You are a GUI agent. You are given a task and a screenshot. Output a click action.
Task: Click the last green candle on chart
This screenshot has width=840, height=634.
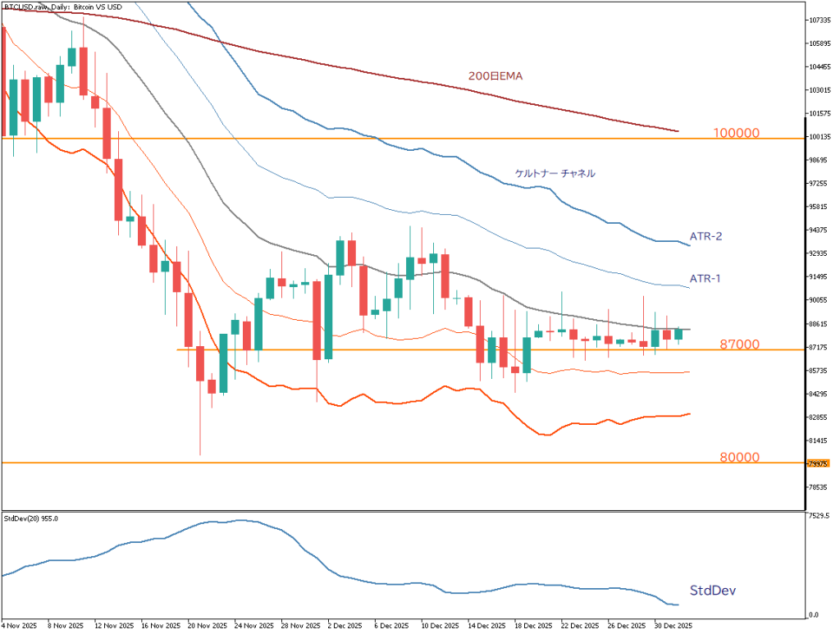[679, 333]
